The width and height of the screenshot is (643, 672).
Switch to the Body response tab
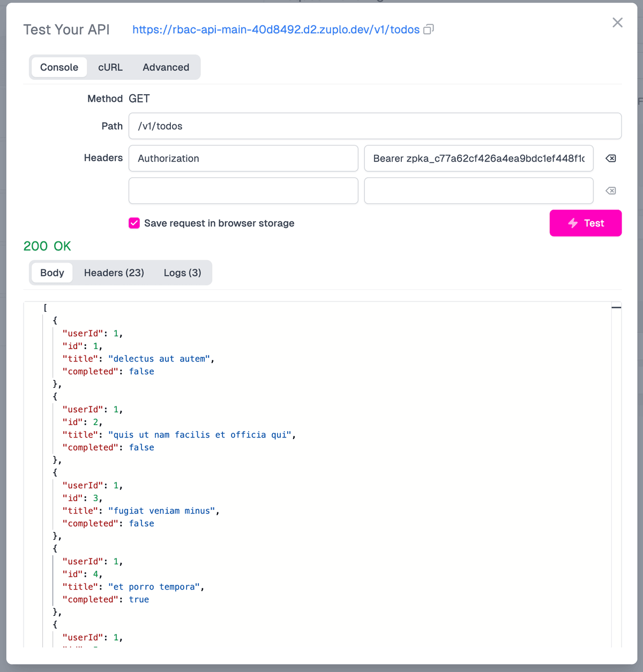[x=51, y=273]
